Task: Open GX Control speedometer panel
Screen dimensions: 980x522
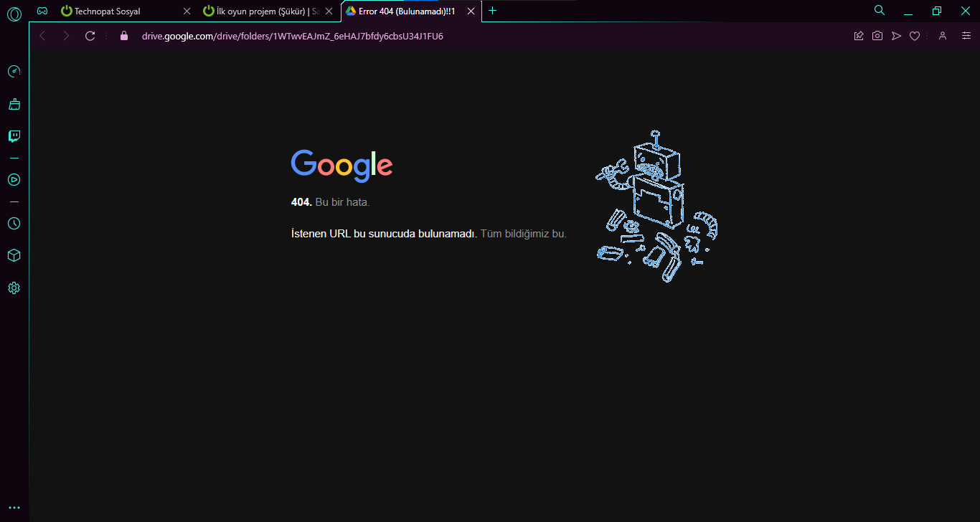Action: (14, 72)
